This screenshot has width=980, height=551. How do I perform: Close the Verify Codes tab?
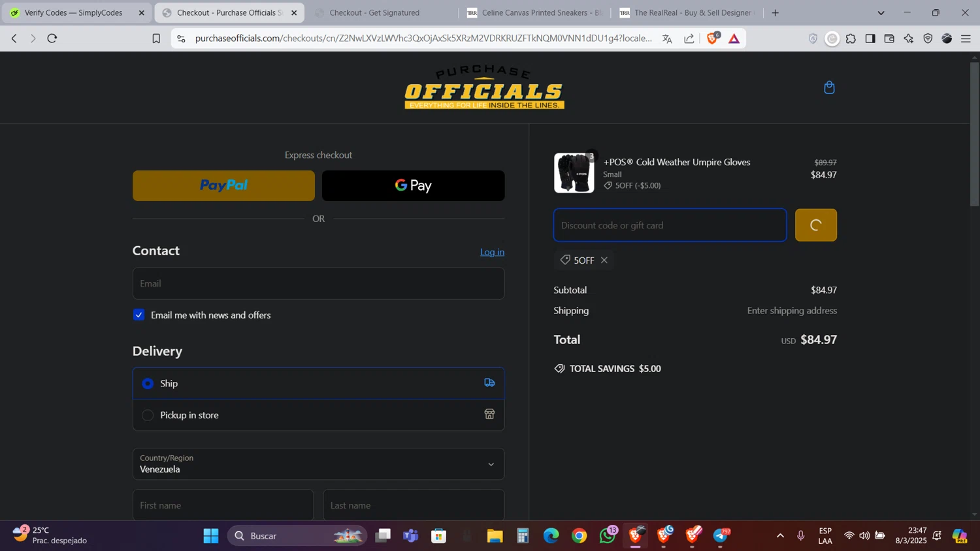[x=142, y=12]
